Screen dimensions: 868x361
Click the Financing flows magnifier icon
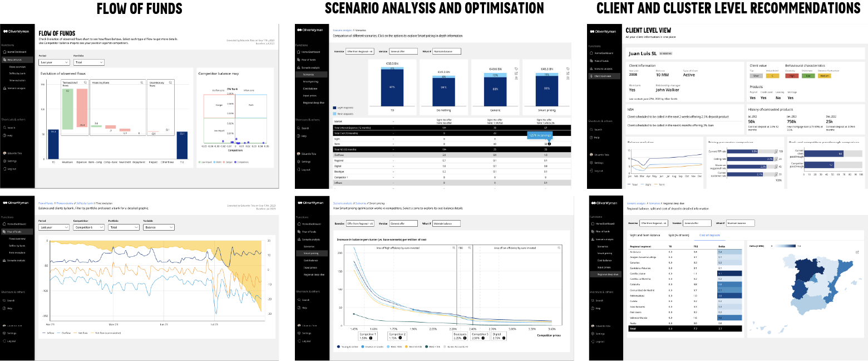coord(142,82)
